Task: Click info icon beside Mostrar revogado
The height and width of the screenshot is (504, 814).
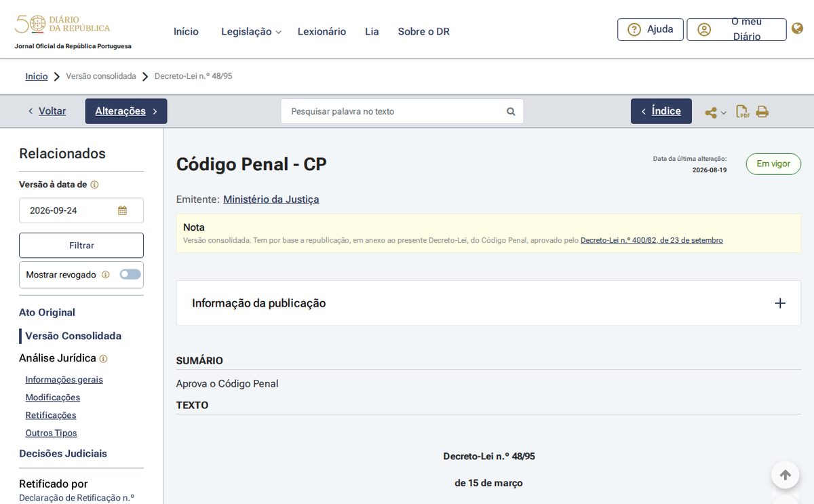Action: coord(105,275)
